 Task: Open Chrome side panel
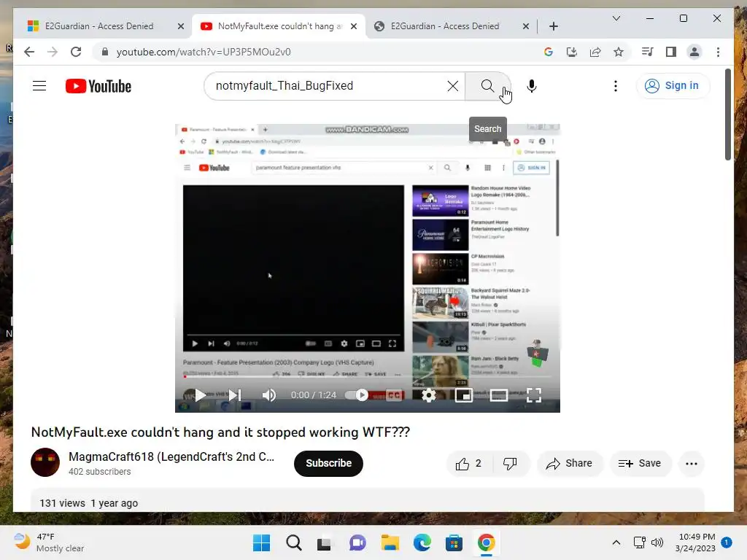[671, 52]
